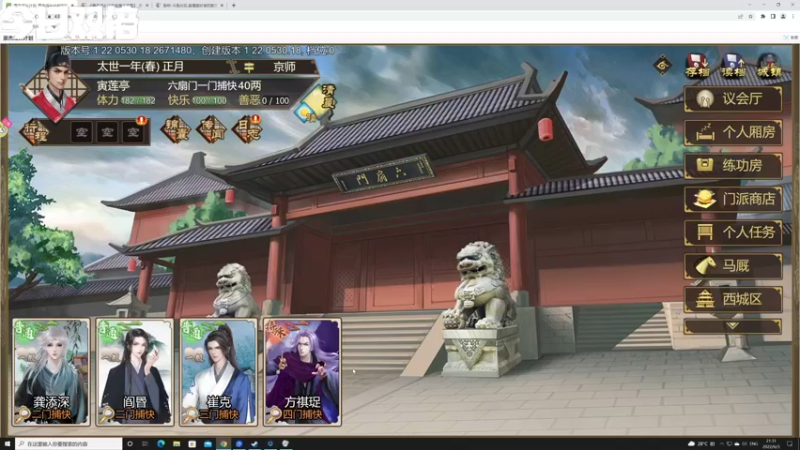The height and width of the screenshot is (450, 800).
Task: Open Microsoft Edge from the taskbar
Action: [x=161, y=444]
